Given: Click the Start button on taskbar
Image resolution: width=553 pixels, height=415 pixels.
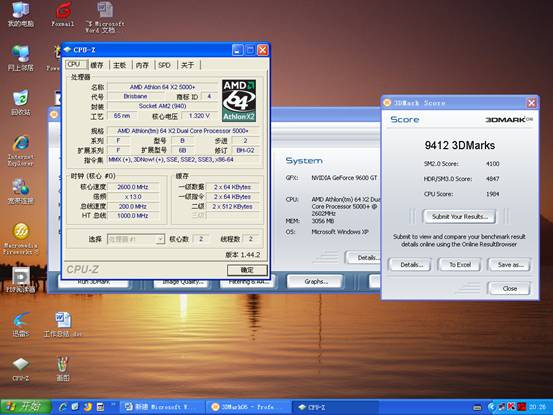Looking at the screenshot, I should pos(25,407).
